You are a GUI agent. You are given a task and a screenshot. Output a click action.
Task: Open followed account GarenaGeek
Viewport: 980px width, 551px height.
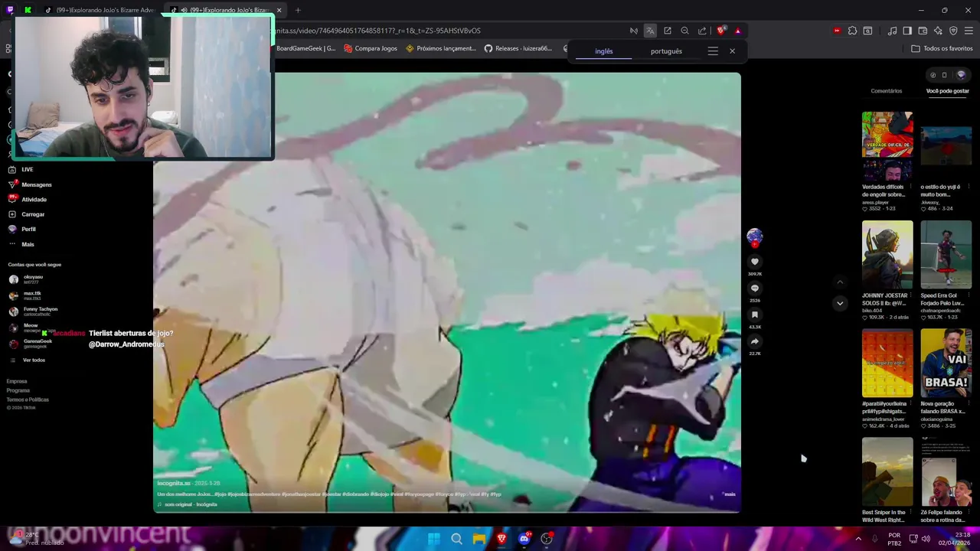31,344
